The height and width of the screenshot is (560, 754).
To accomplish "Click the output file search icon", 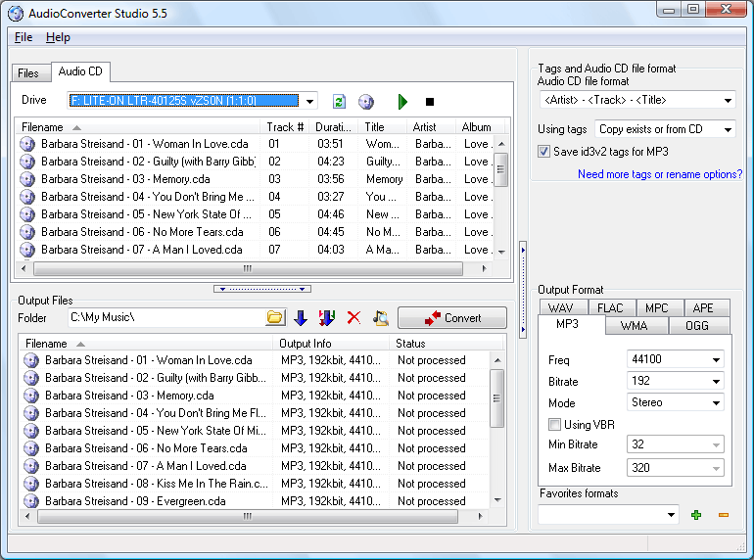I will [x=381, y=318].
